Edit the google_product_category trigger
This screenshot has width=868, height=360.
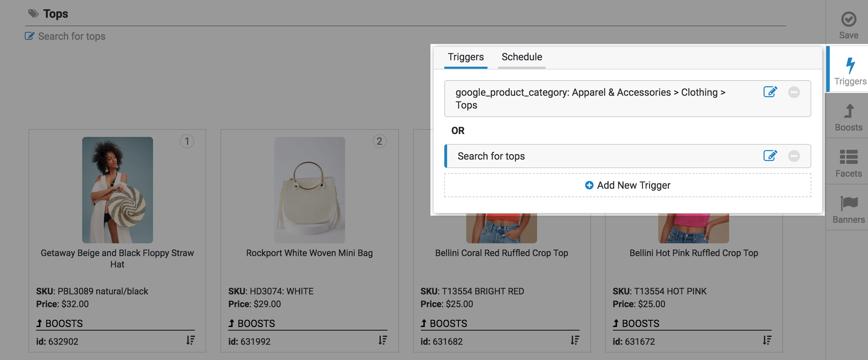(x=770, y=92)
